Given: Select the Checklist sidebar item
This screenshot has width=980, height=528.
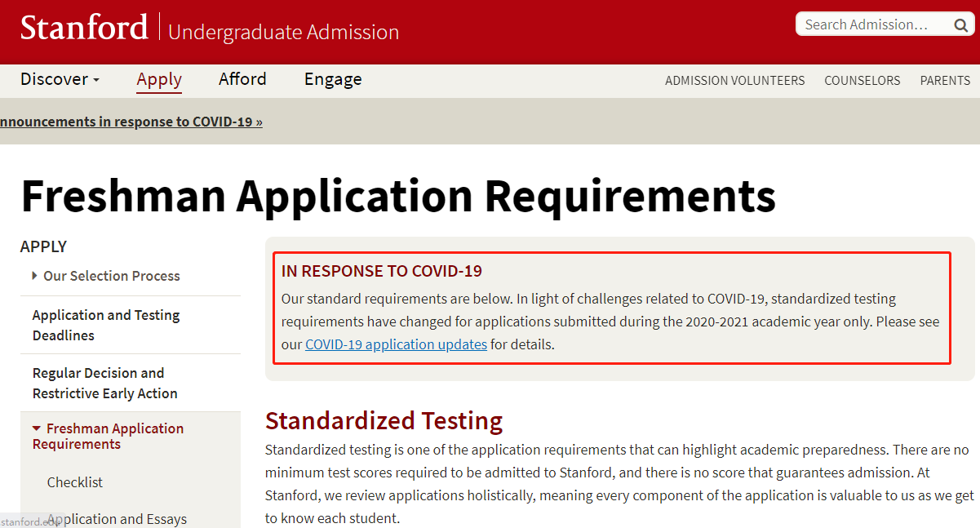Looking at the screenshot, I should coord(75,482).
